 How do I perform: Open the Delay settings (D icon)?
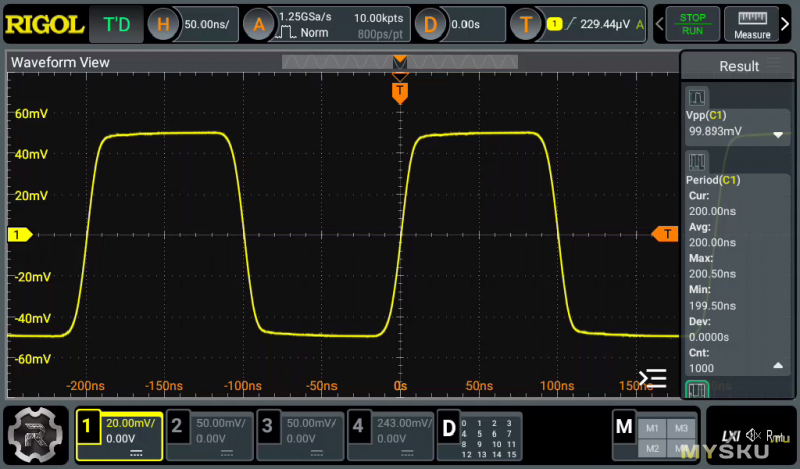[x=430, y=24]
